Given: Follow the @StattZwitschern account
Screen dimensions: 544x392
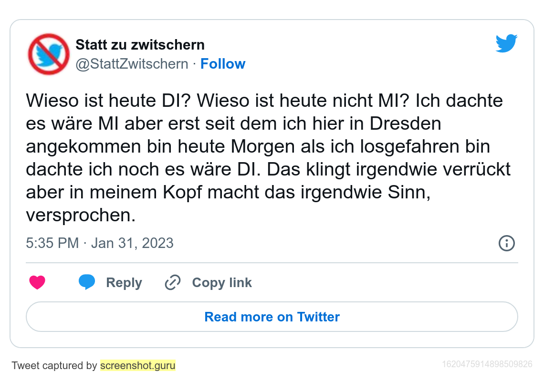Looking at the screenshot, I should pyautogui.click(x=222, y=64).
